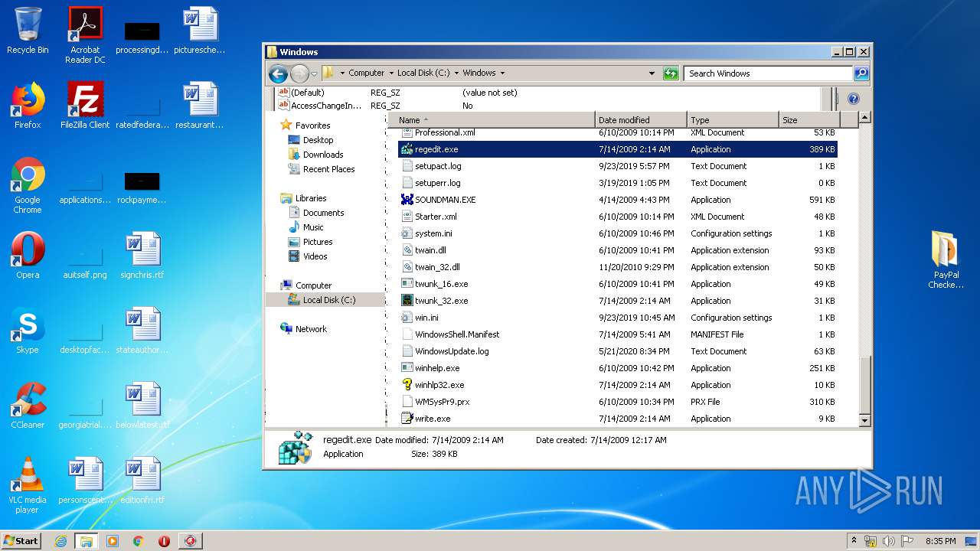Open editionfri.rtf document on desktop
This screenshot has width=980, height=551.
coord(142,481)
